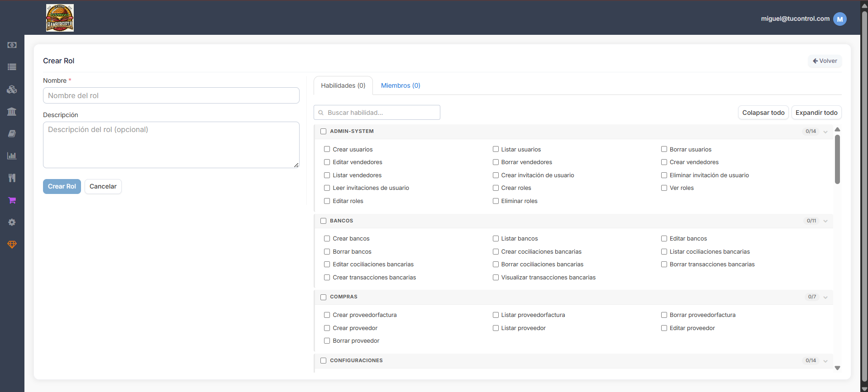
Task: Switch to the Miembros (0) tab
Action: coord(401,85)
